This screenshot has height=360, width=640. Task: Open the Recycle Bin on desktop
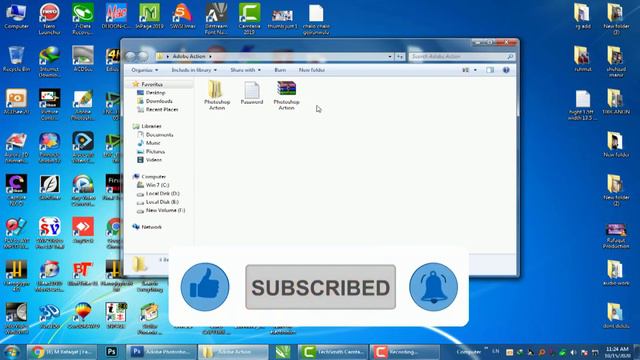pos(16,59)
